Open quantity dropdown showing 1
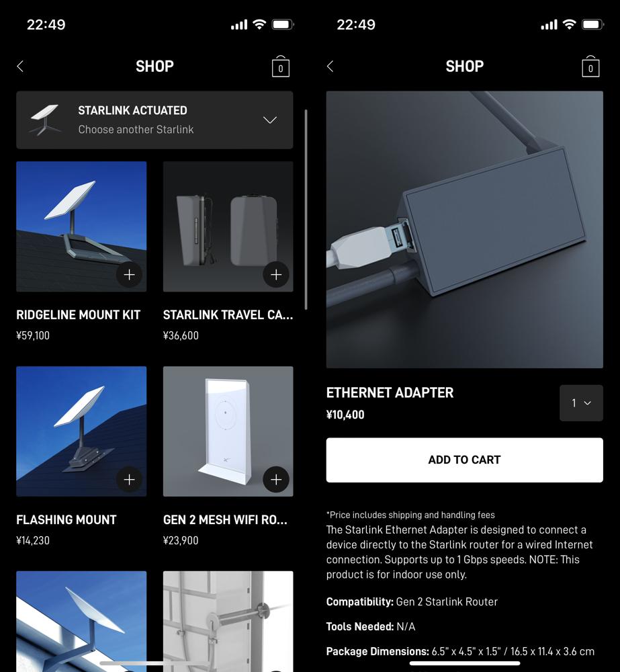 click(x=581, y=403)
